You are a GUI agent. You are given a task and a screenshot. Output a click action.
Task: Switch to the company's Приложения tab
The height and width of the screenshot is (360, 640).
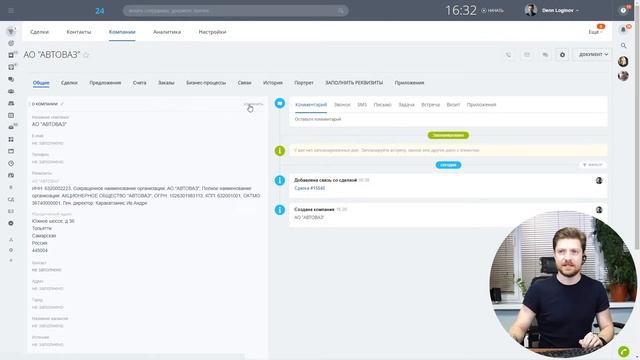[409, 83]
